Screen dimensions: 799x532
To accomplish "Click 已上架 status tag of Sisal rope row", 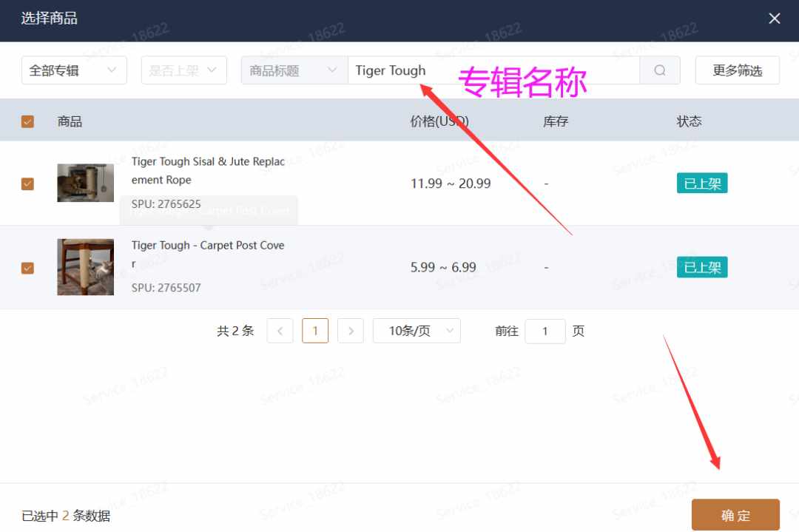I will pos(701,183).
